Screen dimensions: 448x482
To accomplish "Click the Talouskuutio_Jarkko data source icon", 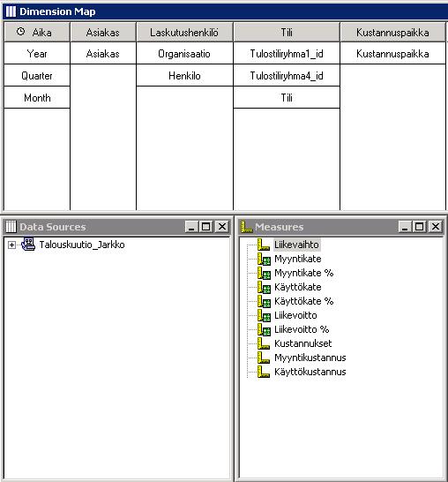I will [x=28, y=245].
